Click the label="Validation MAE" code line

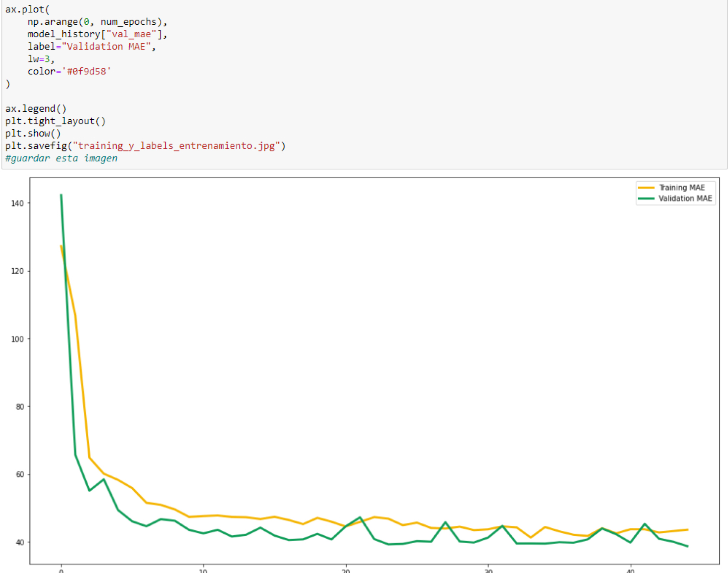[91, 46]
